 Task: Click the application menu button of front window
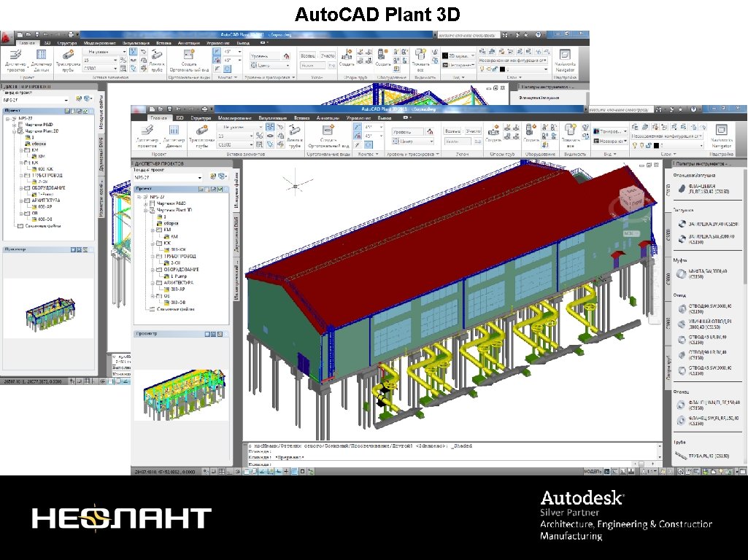tap(138, 110)
